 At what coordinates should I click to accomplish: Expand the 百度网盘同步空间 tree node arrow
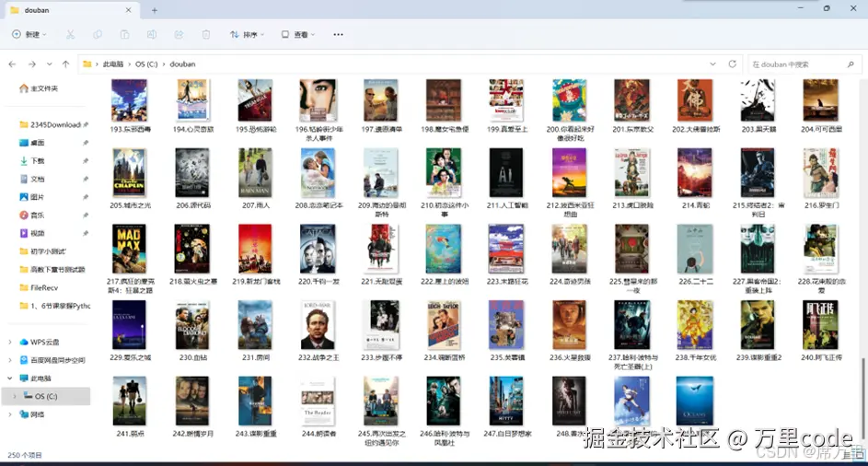tap(10, 360)
